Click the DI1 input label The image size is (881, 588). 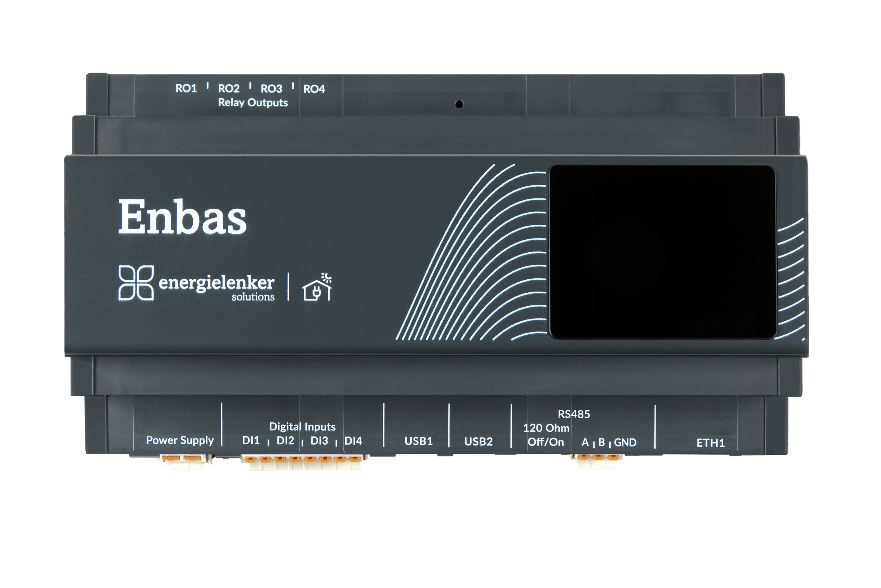tap(251, 441)
